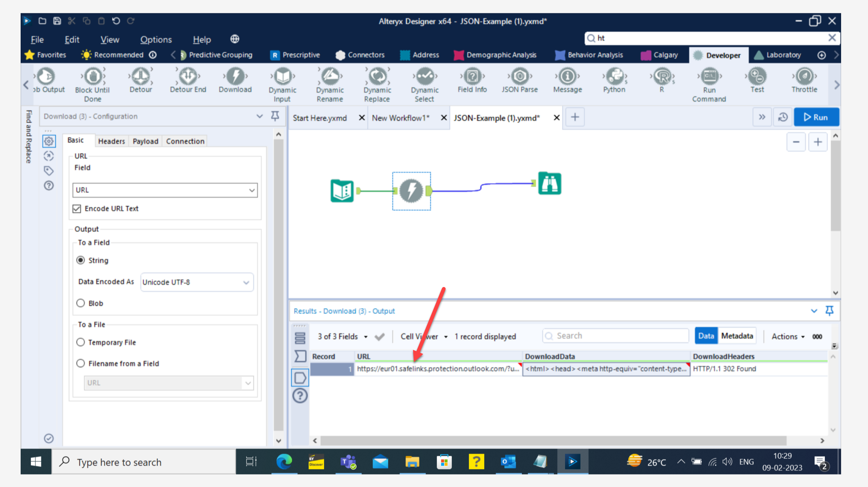Open the URL Field dropdown
This screenshot has width=868, height=487.
[165, 190]
